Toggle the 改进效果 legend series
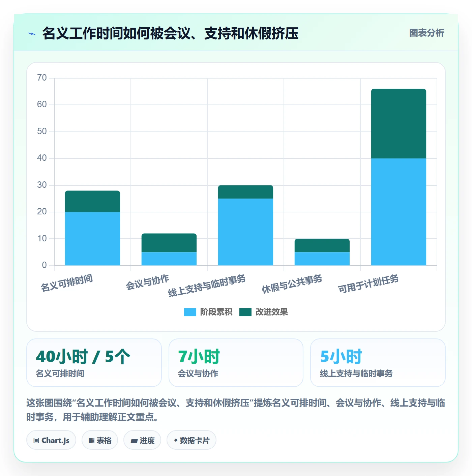Screen dimensions: 472x476 (264, 312)
